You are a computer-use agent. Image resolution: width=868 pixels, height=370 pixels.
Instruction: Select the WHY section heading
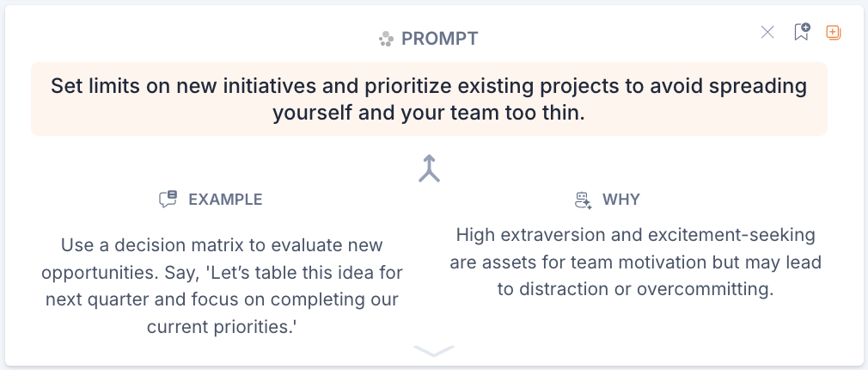click(620, 200)
